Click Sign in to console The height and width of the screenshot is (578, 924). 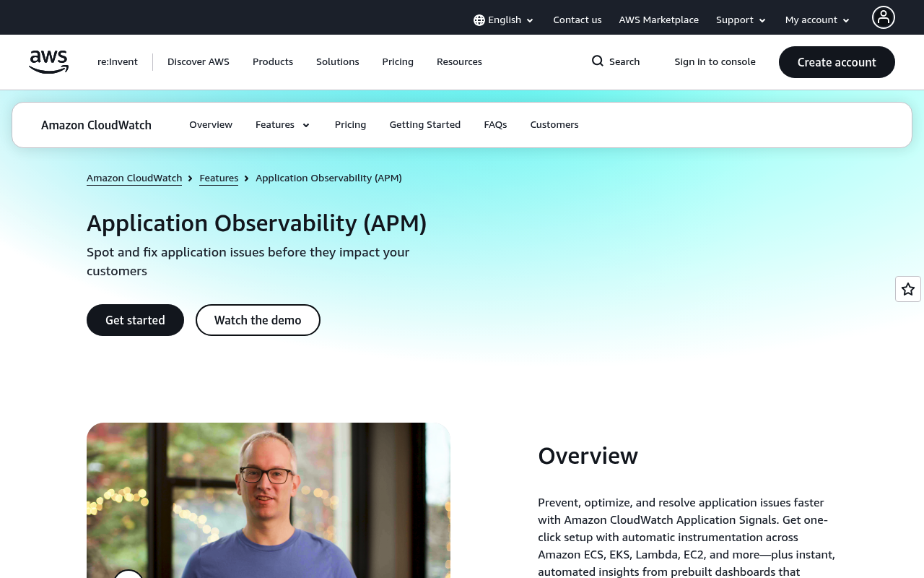tap(715, 62)
